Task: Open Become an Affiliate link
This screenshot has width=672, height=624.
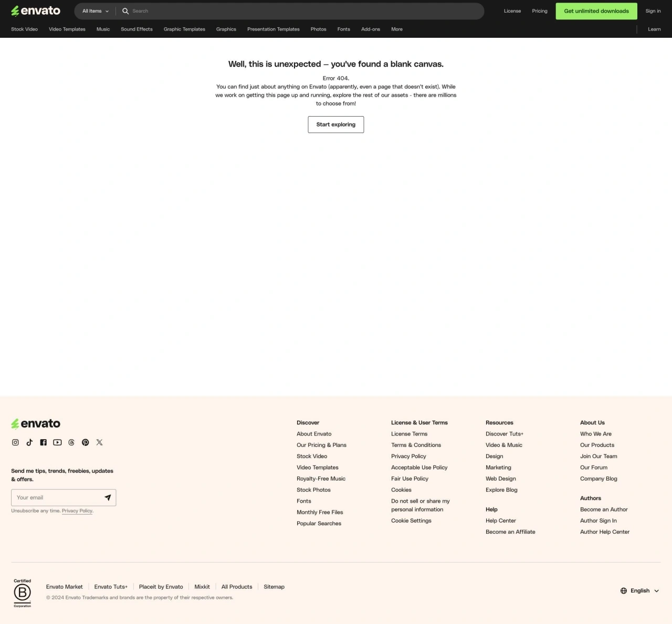Action: click(510, 532)
